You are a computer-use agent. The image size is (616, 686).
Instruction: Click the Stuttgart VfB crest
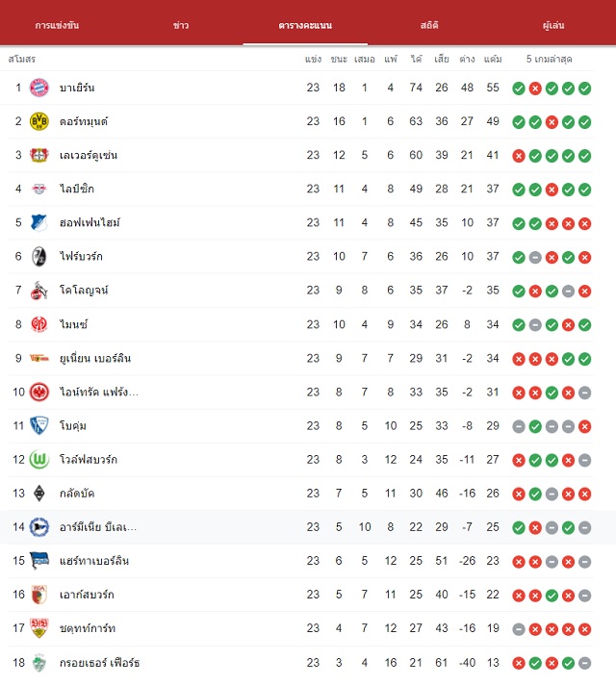[38, 628]
